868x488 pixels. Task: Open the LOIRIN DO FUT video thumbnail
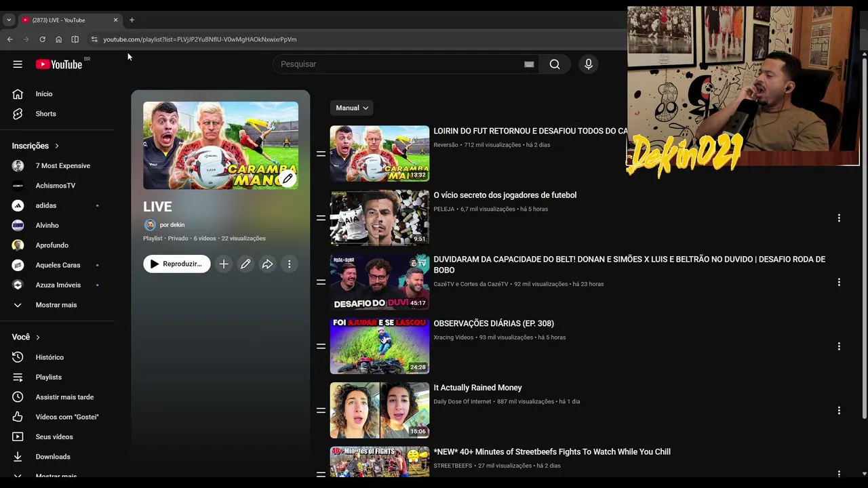click(380, 154)
